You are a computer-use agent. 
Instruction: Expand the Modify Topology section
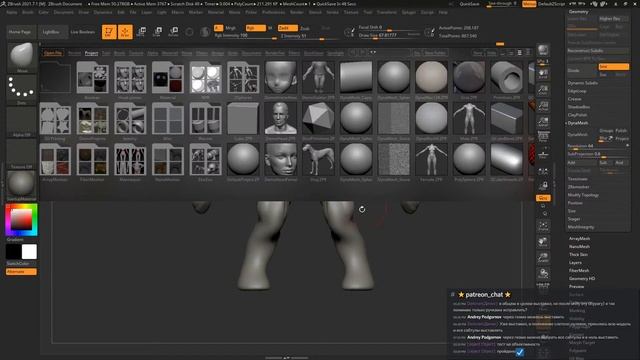(583, 195)
